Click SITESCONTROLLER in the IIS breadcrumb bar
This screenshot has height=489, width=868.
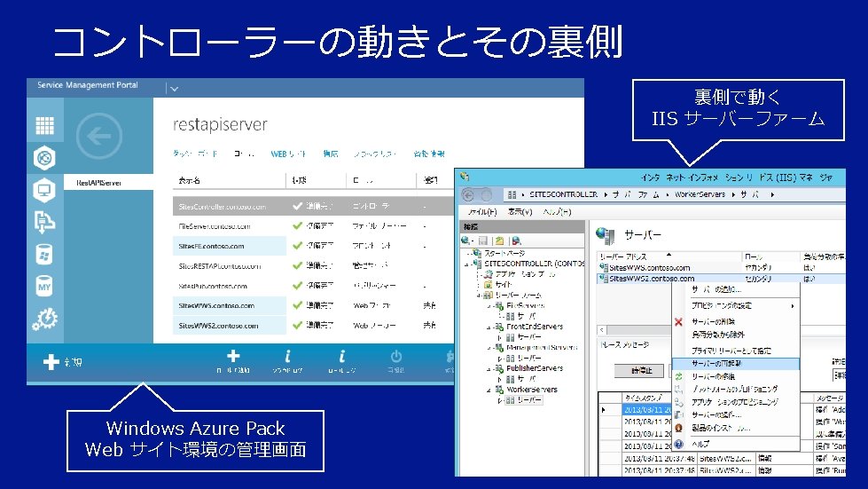[x=564, y=194]
